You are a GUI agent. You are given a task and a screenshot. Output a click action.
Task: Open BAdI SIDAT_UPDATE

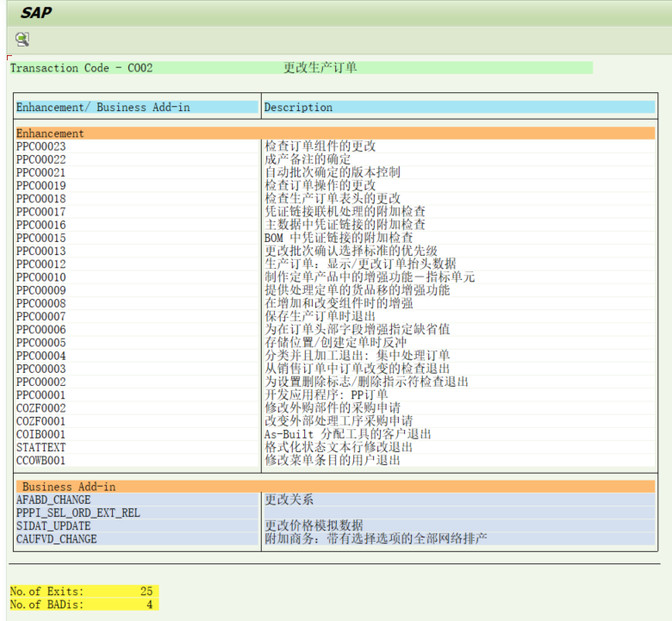(53, 526)
